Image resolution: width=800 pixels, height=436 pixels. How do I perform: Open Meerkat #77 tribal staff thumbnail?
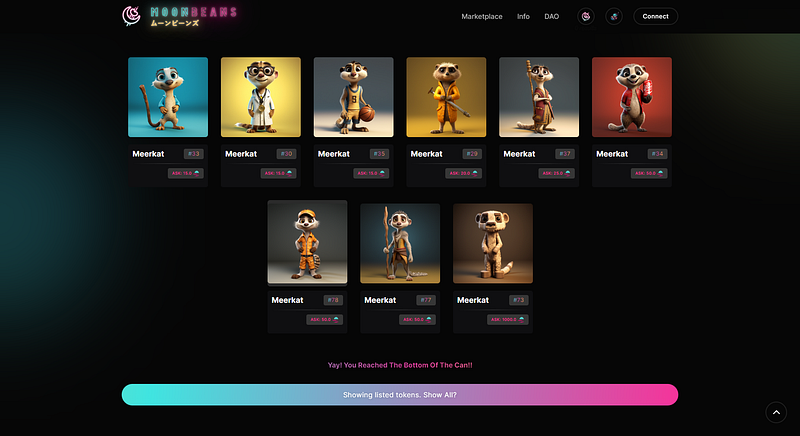(x=400, y=243)
